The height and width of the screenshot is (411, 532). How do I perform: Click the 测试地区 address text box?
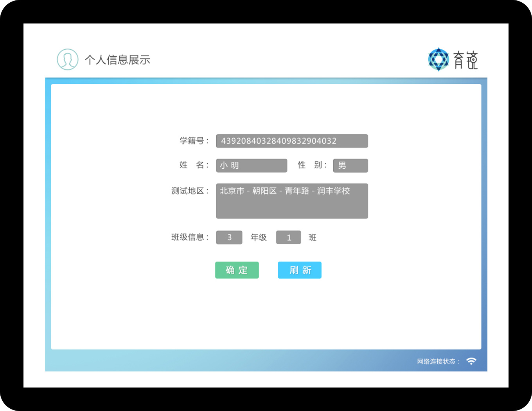pos(292,201)
